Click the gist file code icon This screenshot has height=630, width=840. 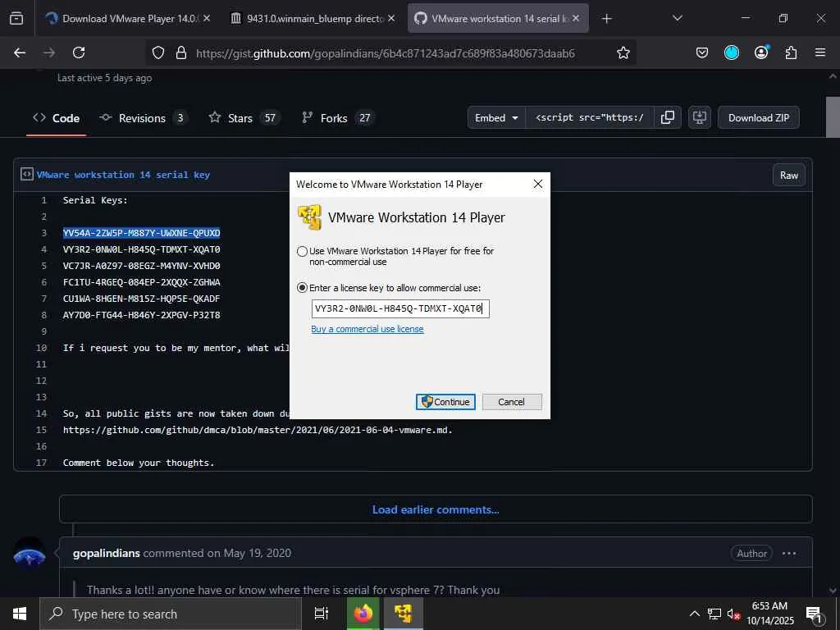[27, 174]
